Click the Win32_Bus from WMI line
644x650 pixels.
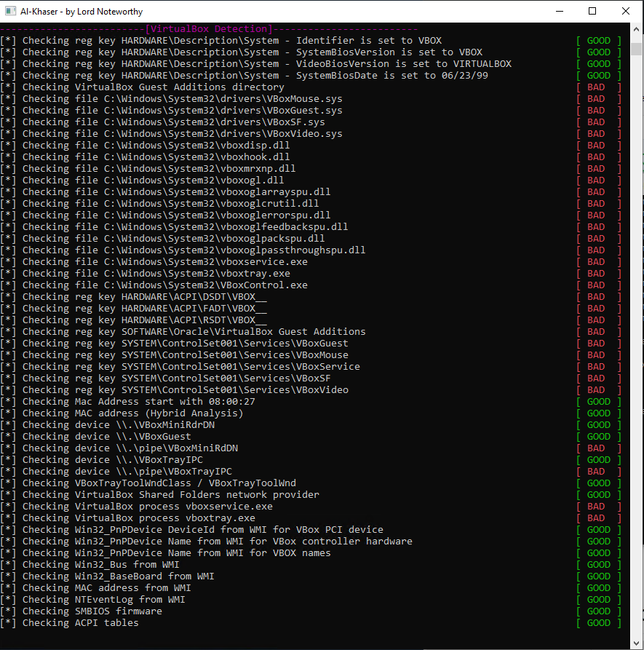pos(311,565)
